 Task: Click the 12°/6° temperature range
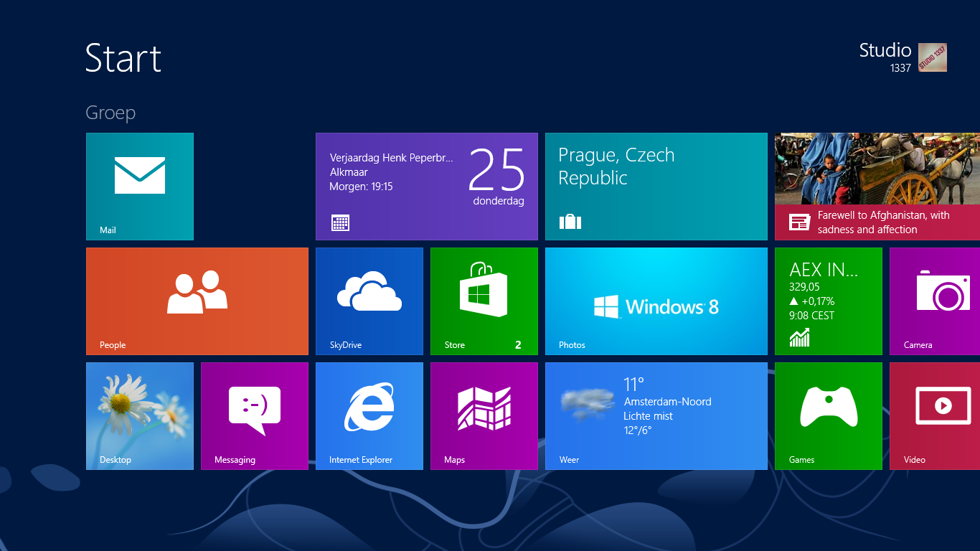pyautogui.click(x=639, y=430)
